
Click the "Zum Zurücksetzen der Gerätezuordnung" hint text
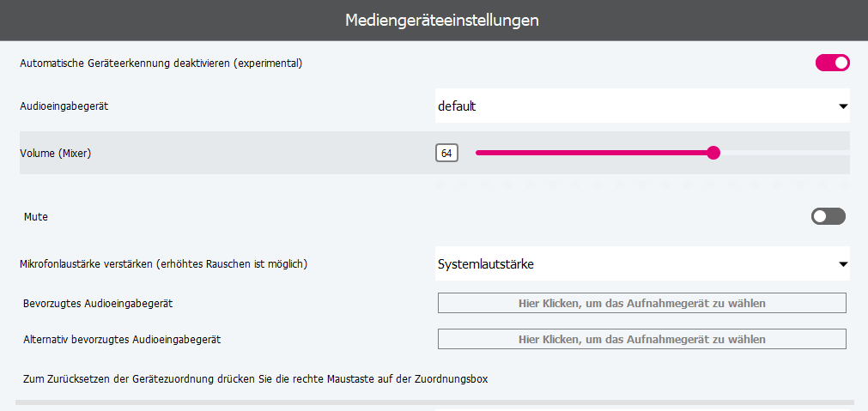tap(256, 378)
